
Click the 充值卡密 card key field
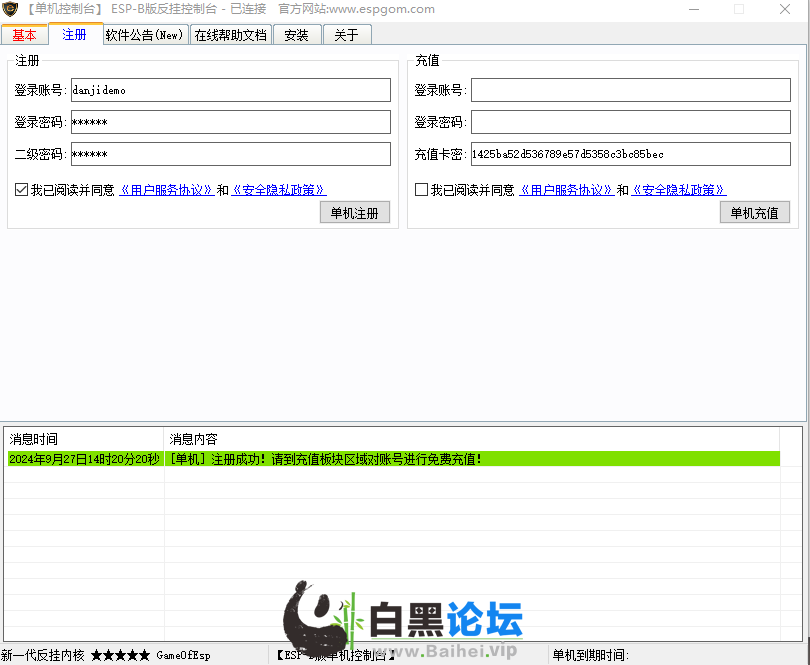(x=631, y=154)
